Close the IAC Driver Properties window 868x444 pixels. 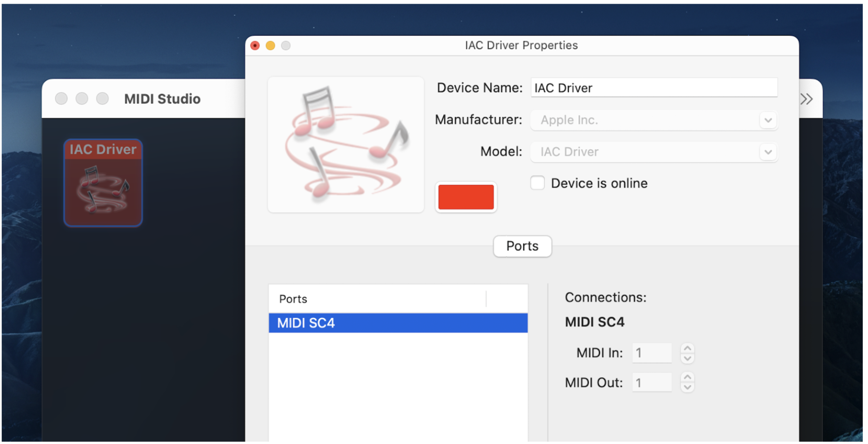click(255, 46)
